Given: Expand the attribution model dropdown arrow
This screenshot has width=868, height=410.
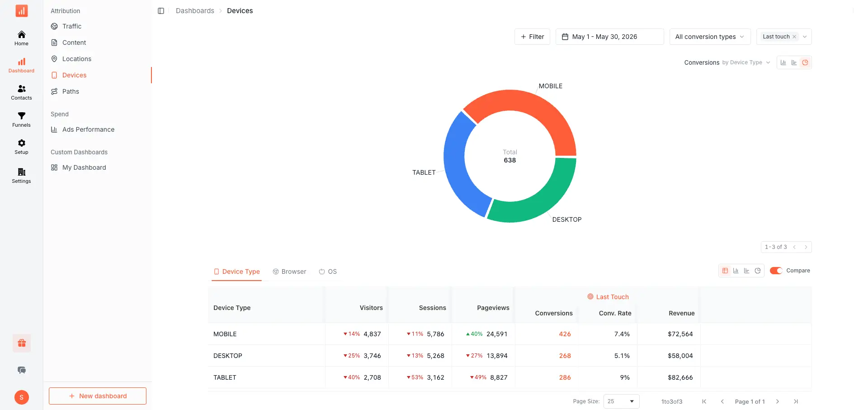Looking at the screenshot, I should [x=805, y=37].
